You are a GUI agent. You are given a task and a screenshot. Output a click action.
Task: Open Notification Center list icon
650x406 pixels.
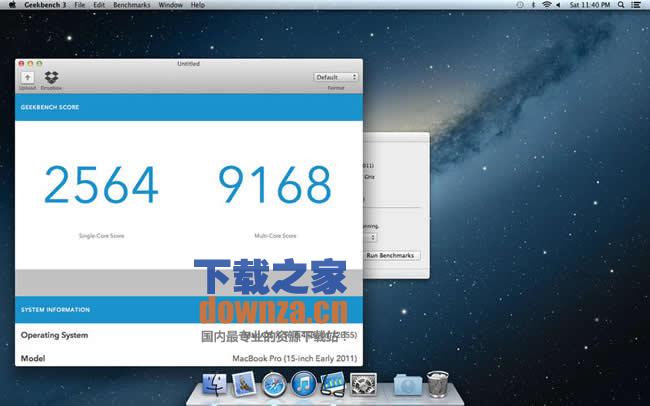(x=635, y=5)
